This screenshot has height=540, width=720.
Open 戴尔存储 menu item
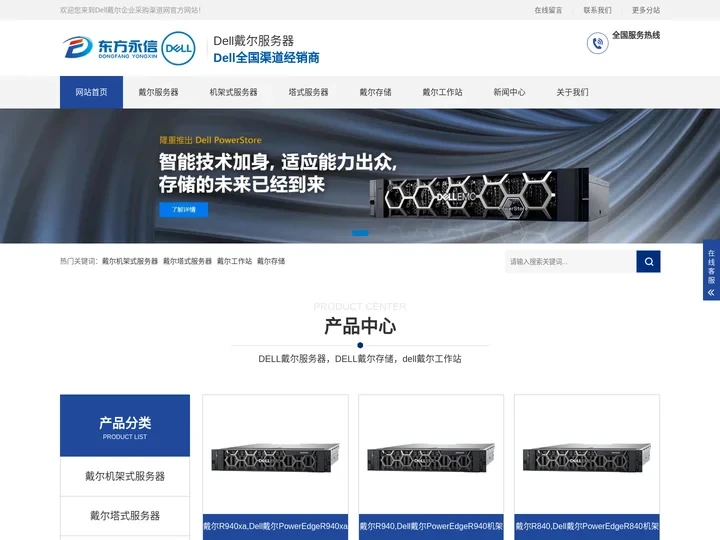(375, 92)
